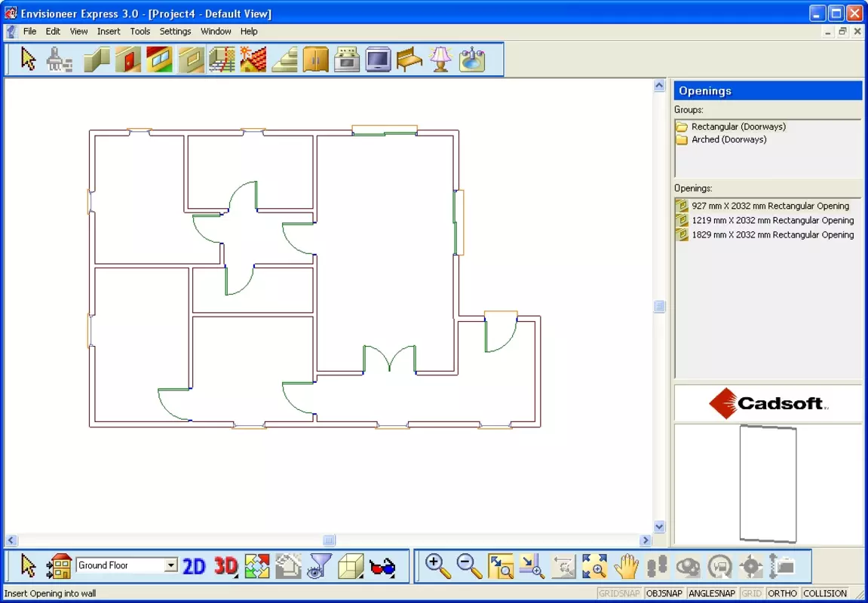Select the Plumbing sink icon
The width and height of the screenshot is (868, 603).
point(472,60)
